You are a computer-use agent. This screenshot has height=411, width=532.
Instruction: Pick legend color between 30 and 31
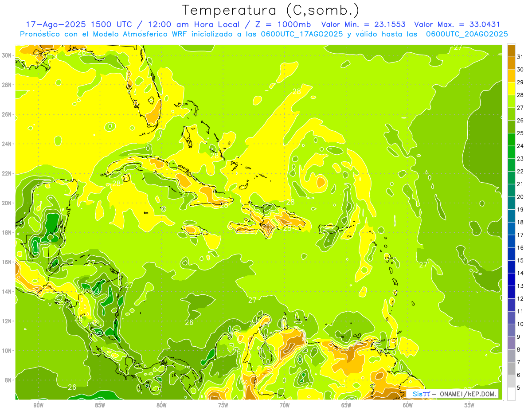pyautogui.click(x=511, y=63)
